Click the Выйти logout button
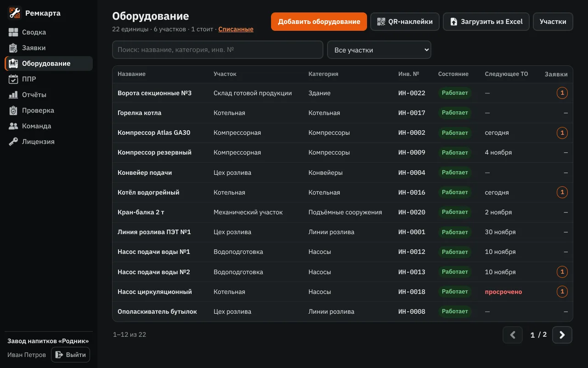 point(70,355)
